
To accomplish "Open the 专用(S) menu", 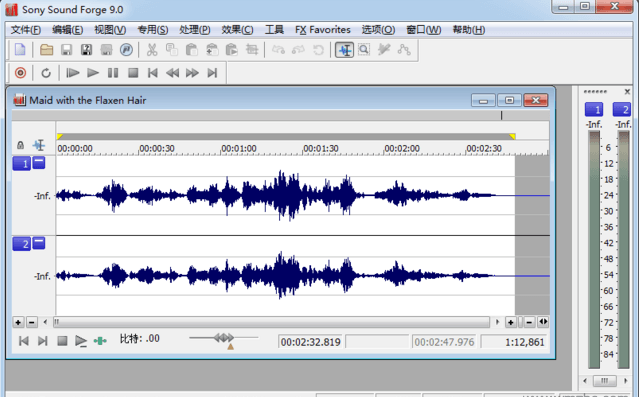I will [x=153, y=30].
